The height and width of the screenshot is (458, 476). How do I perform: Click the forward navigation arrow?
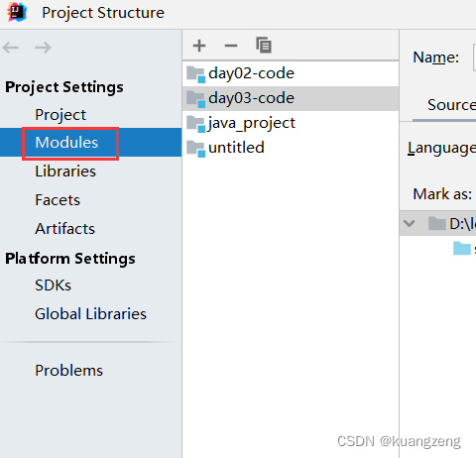click(43, 48)
